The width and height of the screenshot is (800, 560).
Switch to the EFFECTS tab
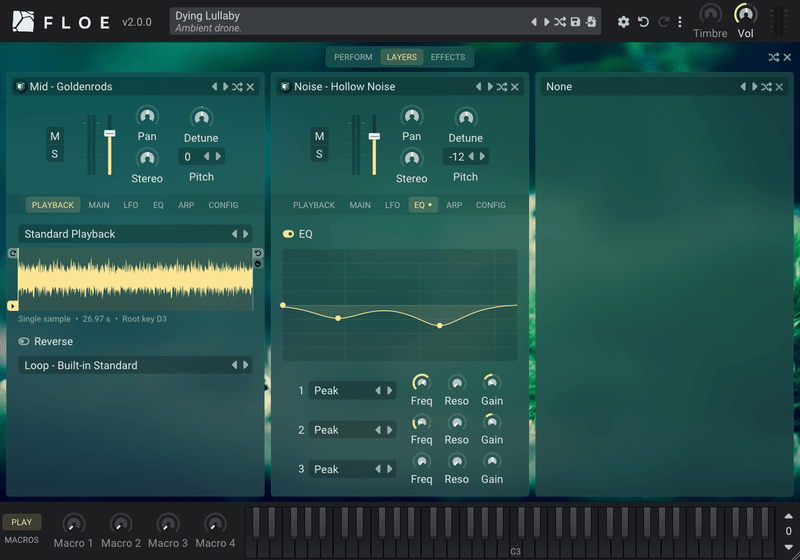tap(447, 57)
